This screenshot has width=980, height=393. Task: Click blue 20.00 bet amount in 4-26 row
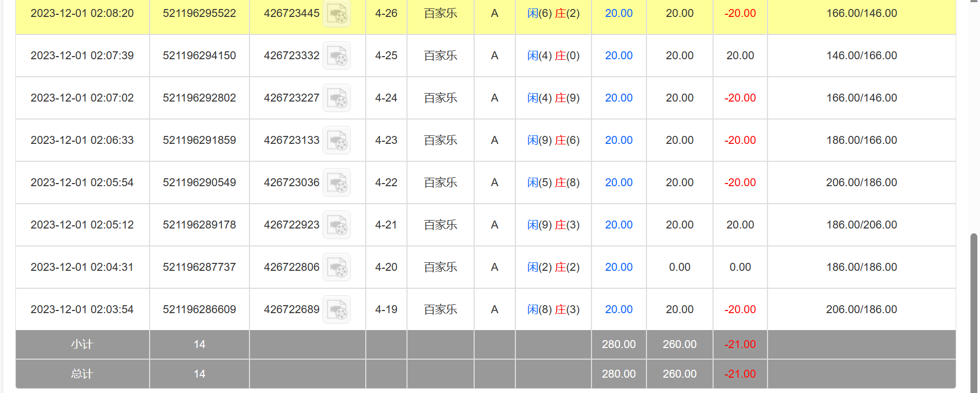[x=618, y=13]
